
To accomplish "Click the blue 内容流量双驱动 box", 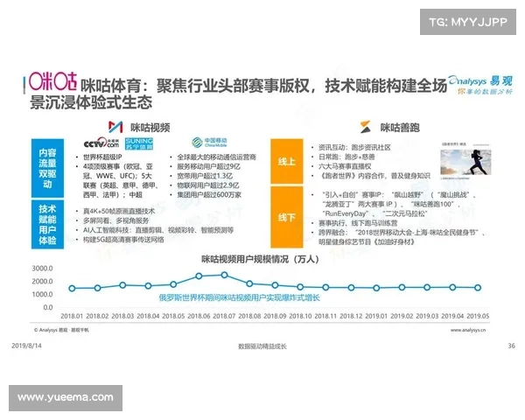I will pos(47,168).
